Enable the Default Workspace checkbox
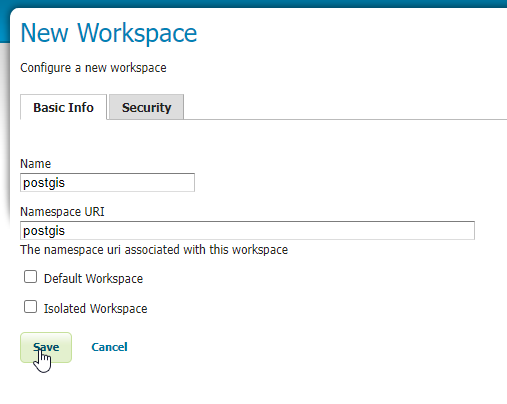 (30, 277)
